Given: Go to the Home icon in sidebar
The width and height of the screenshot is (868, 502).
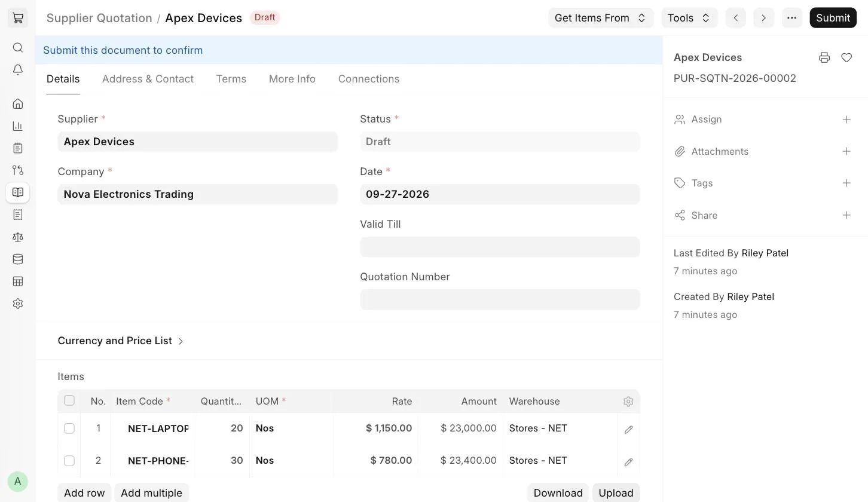Looking at the screenshot, I should coord(18,104).
